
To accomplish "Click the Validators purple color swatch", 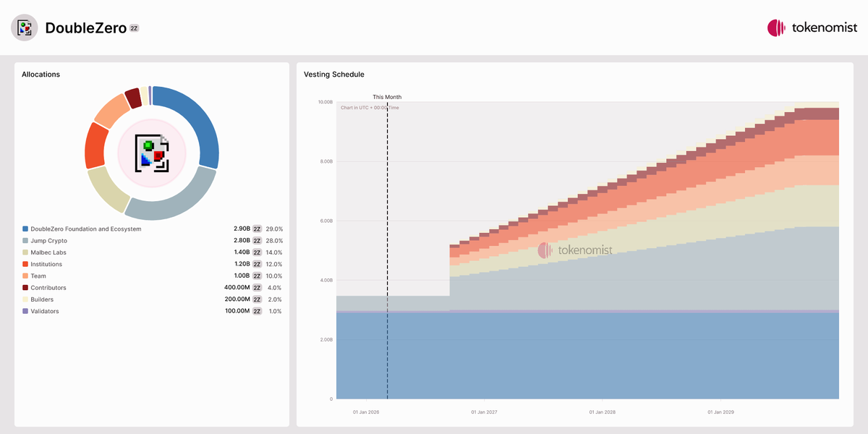I will pos(25,311).
